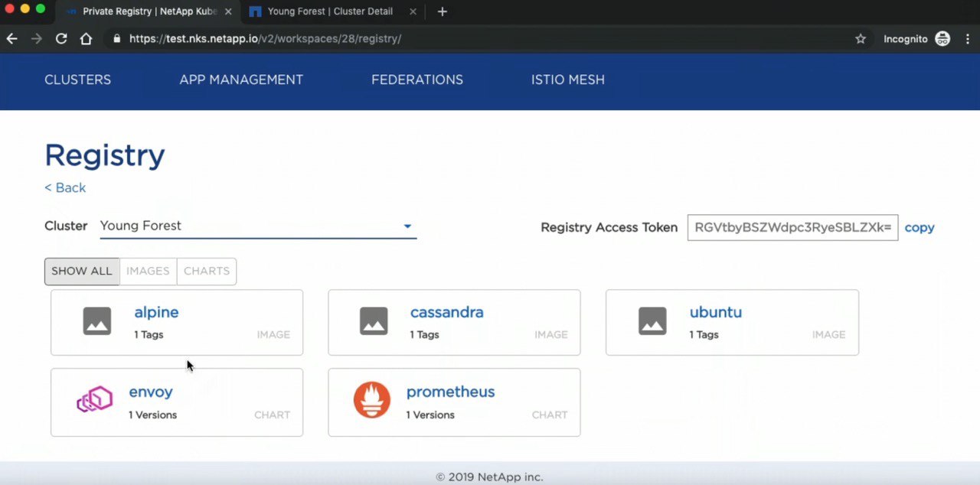Screen dimensions: 980x485
Task: Click "1 Versions" under envoy
Action: click(152, 415)
